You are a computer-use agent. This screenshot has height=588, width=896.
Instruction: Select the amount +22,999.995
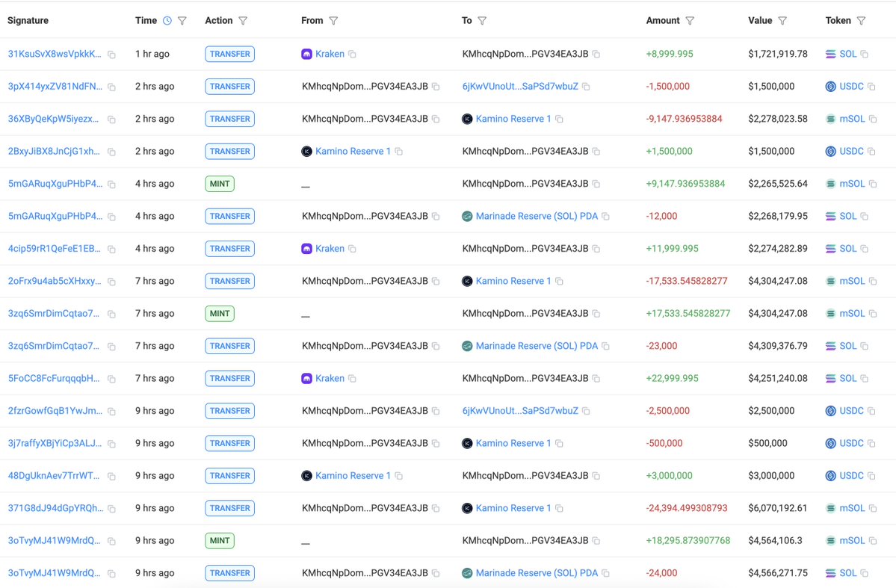point(672,378)
